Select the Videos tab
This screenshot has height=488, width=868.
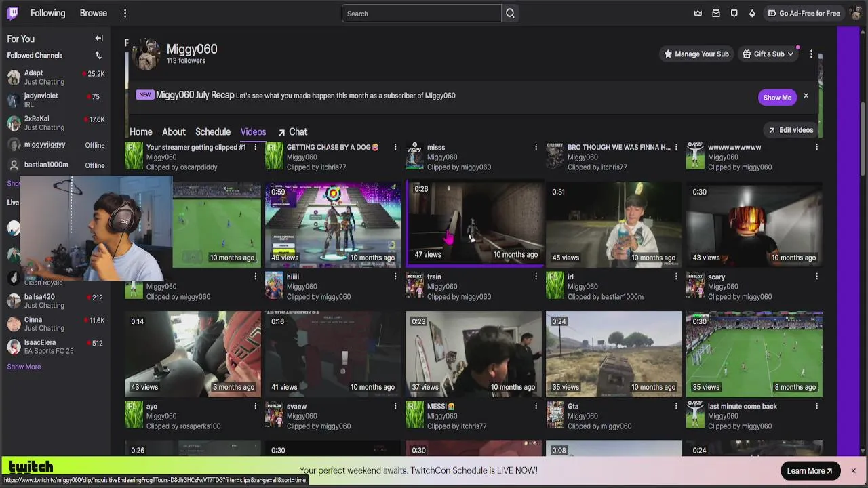click(253, 132)
